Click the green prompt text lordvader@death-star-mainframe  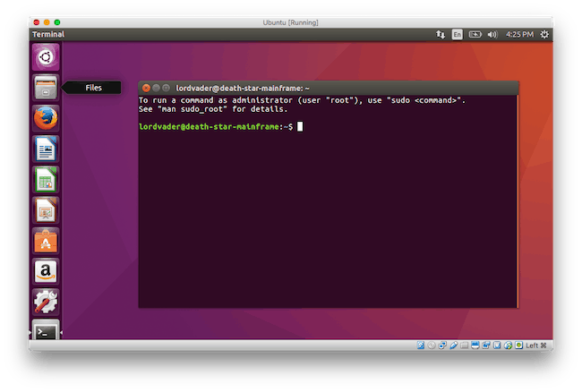pyautogui.click(x=210, y=126)
